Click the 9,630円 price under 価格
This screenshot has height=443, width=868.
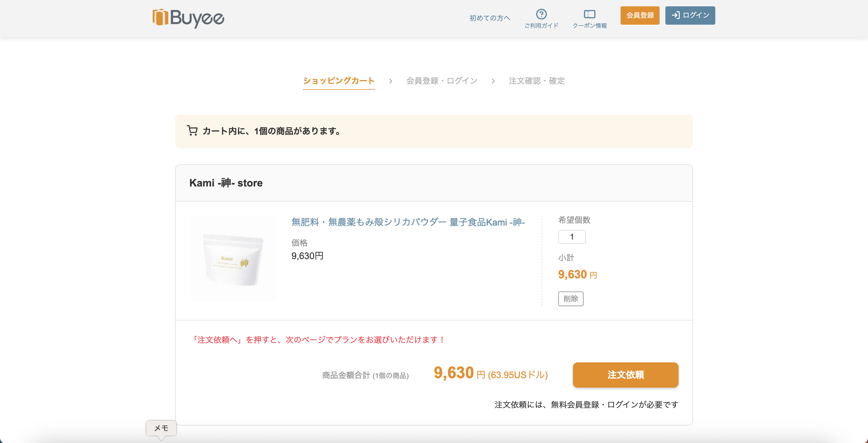click(x=307, y=256)
